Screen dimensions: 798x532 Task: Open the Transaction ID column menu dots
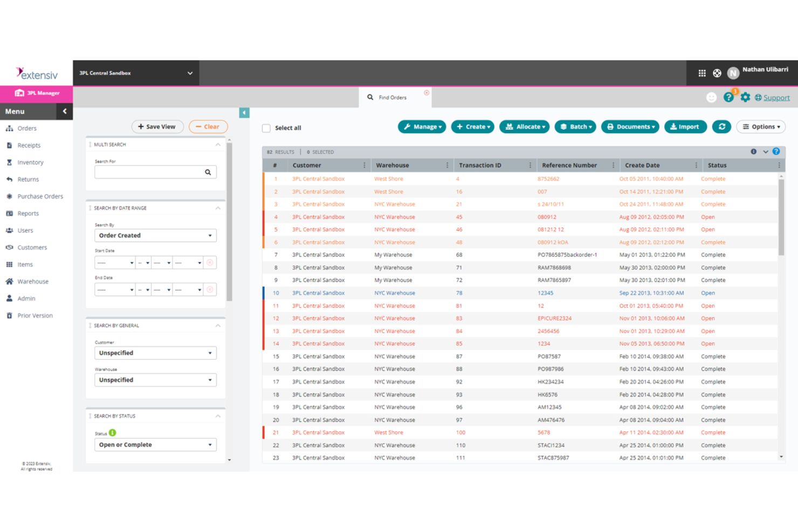(x=531, y=165)
